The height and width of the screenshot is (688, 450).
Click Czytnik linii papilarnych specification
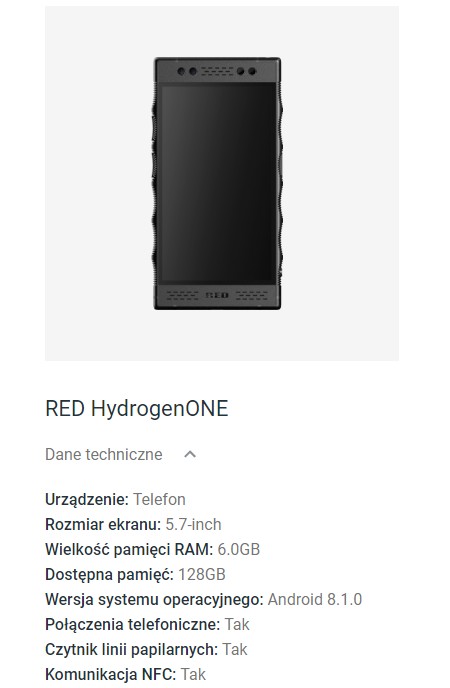146,649
